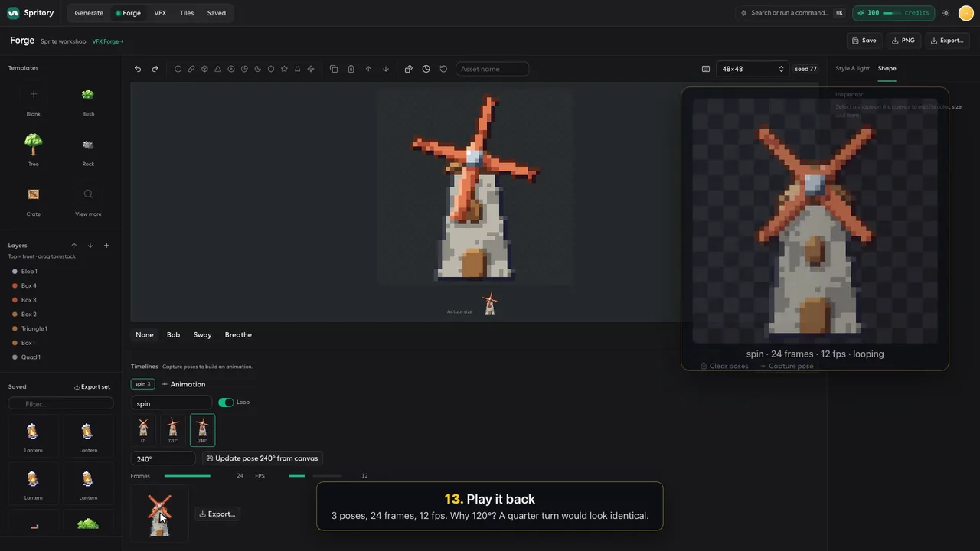Select the 120° pose thumbnail
The width and height of the screenshot is (980, 551).
point(173,429)
